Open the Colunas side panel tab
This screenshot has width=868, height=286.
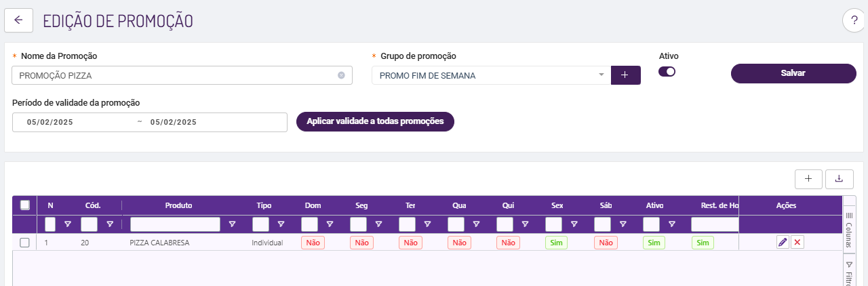tap(848, 229)
